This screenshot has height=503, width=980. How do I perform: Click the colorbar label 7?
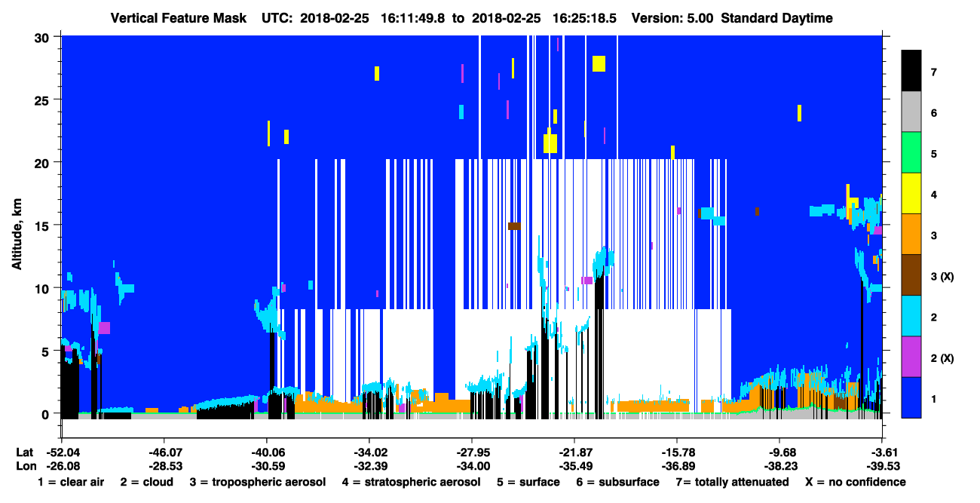pyautogui.click(x=933, y=72)
